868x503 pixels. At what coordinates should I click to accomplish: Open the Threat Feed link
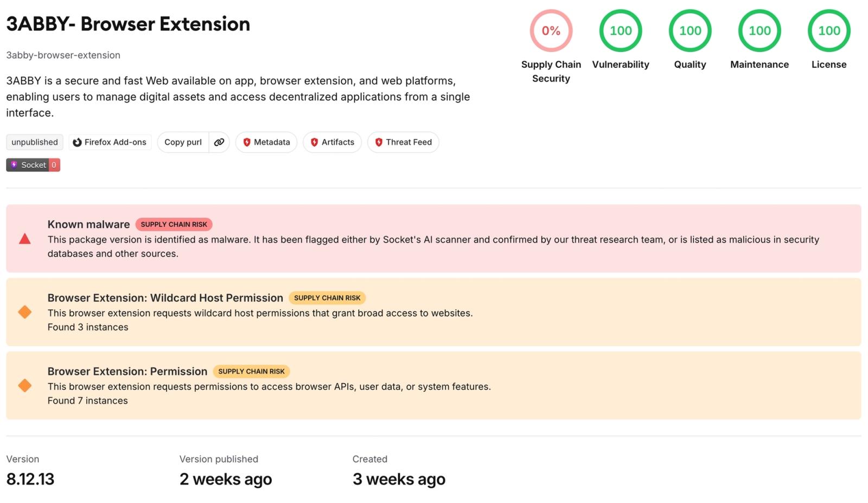point(403,142)
